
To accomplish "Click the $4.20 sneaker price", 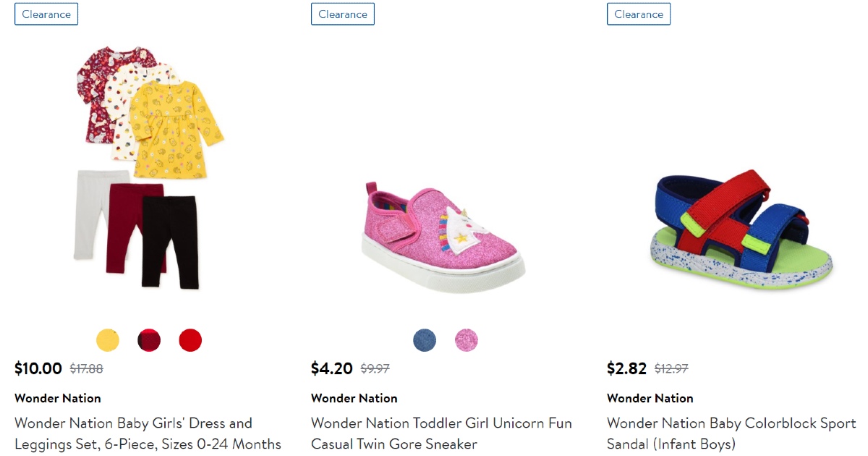I will [x=332, y=368].
